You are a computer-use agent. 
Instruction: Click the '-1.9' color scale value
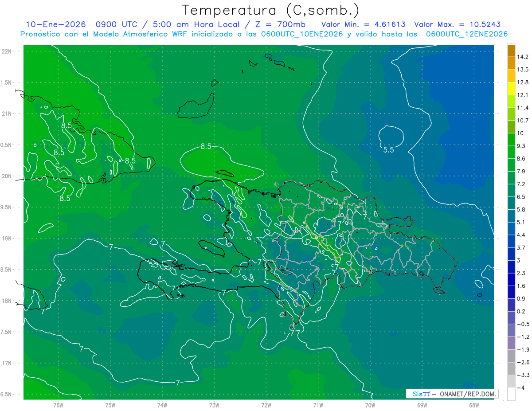523,349
